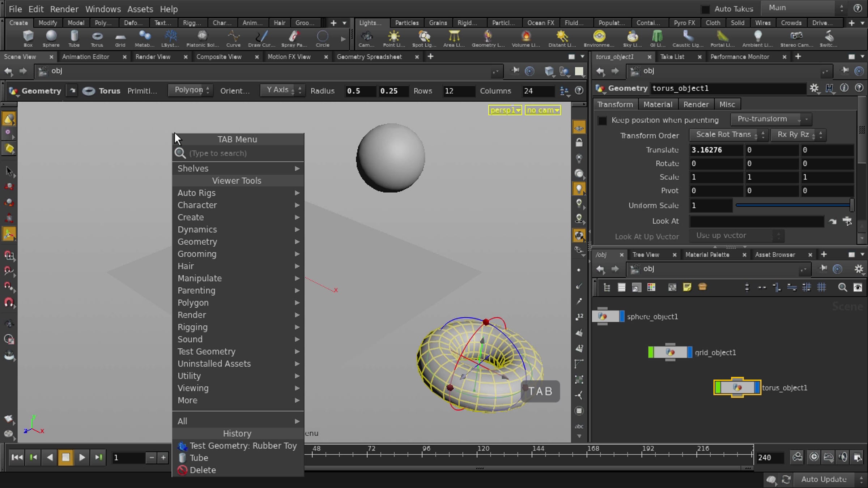
Task: Enable Keep position when parenting
Action: click(x=602, y=120)
